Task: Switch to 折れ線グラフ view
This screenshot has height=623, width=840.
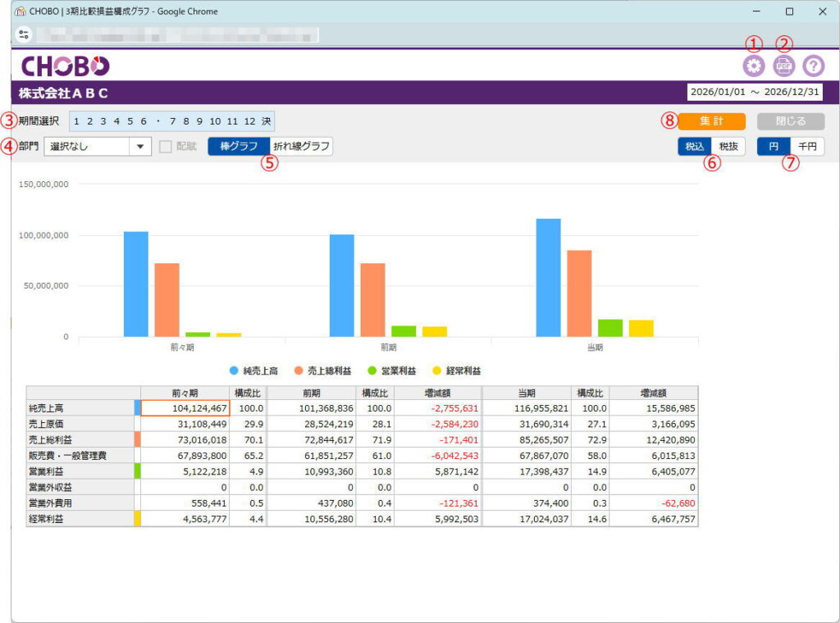Action: (x=301, y=146)
